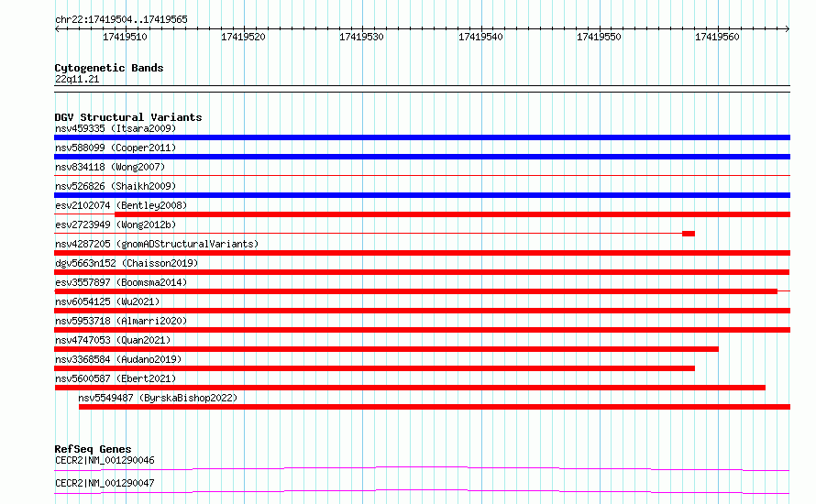
Task: Click the red bar of nsv3368584
Action: [374, 368]
